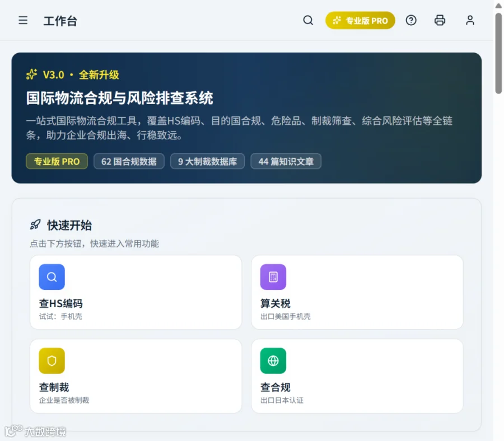This screenshot has height=441, width=504.
Task: Click the banner heading 国际物流合规与风险排查系统
Action: click(x=119, y=97)
